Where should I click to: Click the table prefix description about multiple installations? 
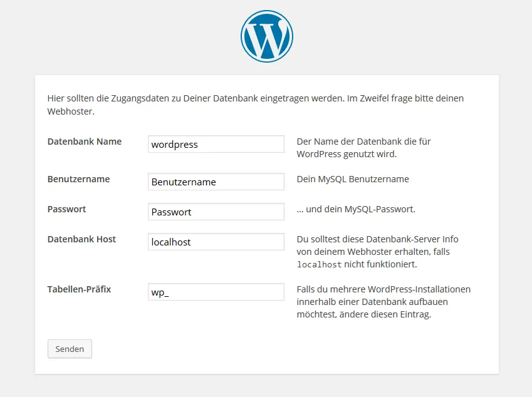383,302
